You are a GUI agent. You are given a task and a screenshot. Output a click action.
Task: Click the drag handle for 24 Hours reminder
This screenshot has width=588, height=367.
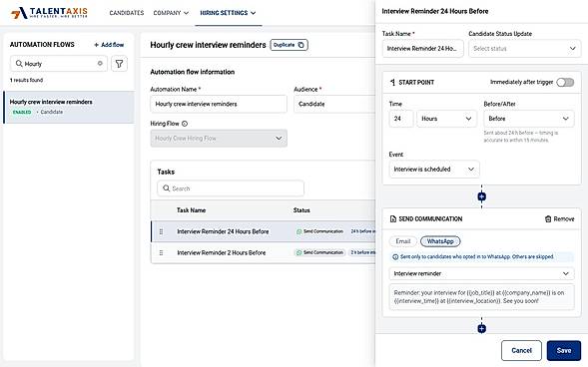coord(162,231)
